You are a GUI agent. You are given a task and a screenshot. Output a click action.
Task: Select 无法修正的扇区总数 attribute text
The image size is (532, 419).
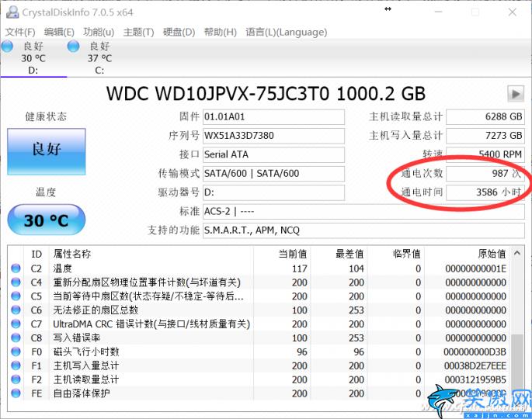click(96, 310)
